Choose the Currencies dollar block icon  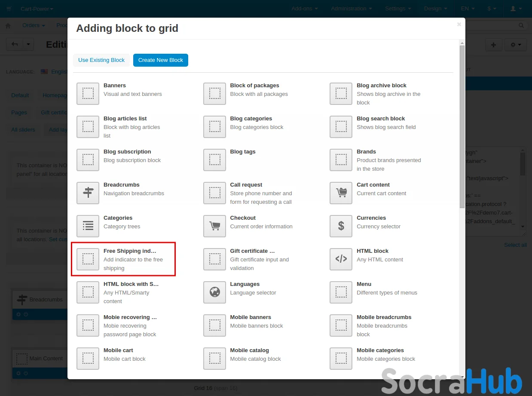coord(341,226)
